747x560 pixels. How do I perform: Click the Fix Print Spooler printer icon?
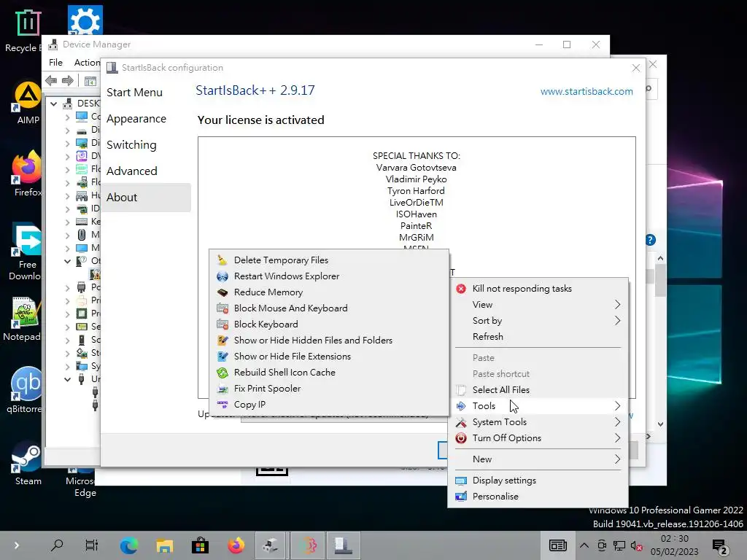coord(222,389)
